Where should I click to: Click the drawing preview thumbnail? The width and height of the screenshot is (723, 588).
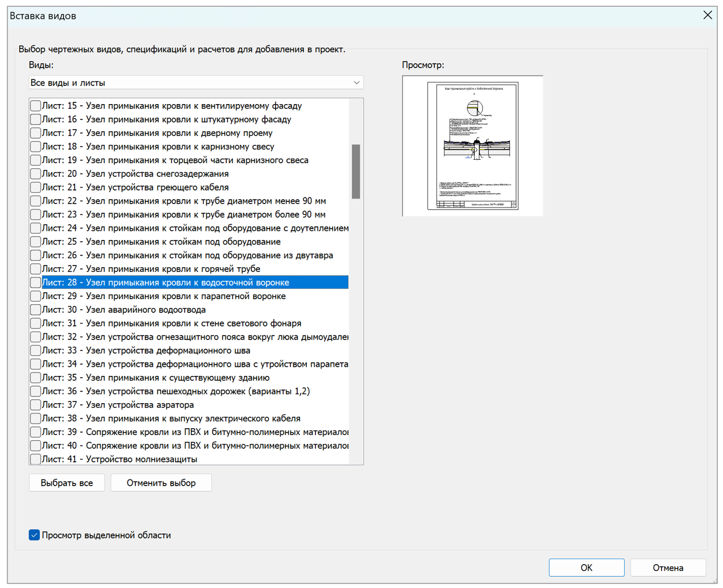click(472, 146)
